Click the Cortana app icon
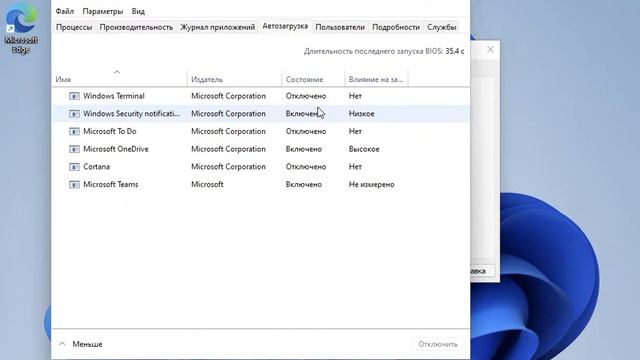The image size is (640, 360). point(74,167)
